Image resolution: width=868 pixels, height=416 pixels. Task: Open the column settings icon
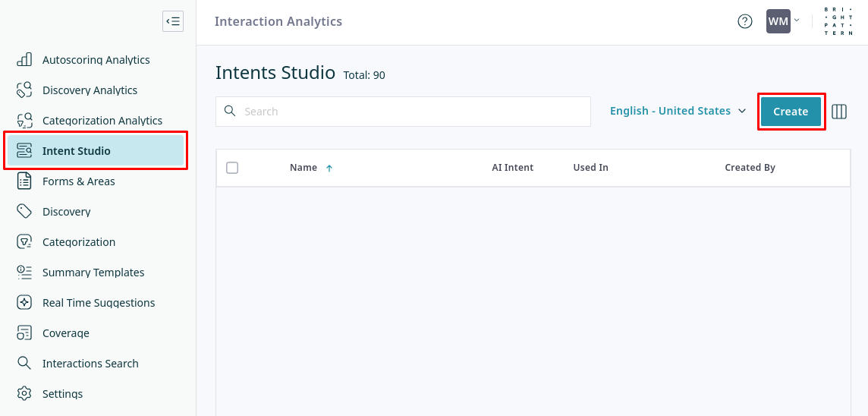[839, 112]
